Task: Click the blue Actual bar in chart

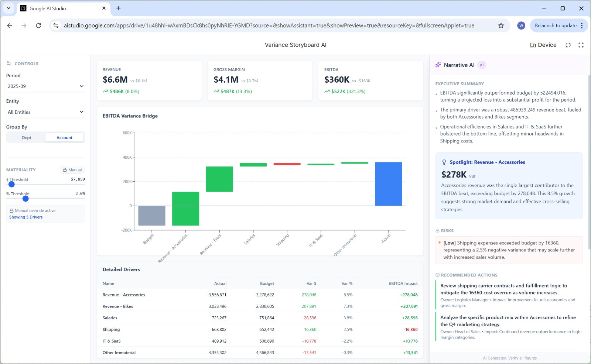Action: (388, 184)
